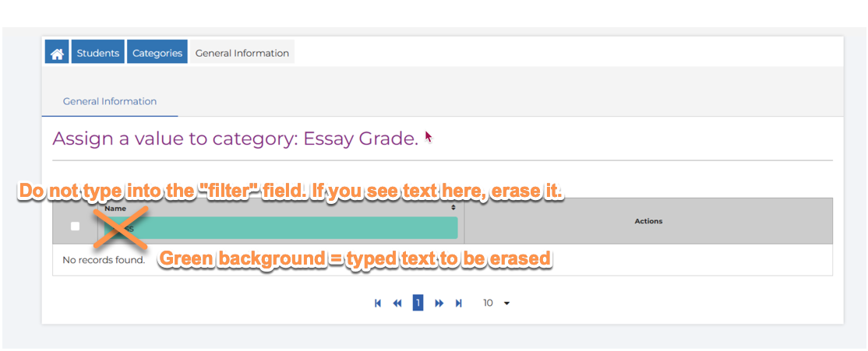
Task: Open the rows-per-page dropdown showing 10
Action: 496,303
